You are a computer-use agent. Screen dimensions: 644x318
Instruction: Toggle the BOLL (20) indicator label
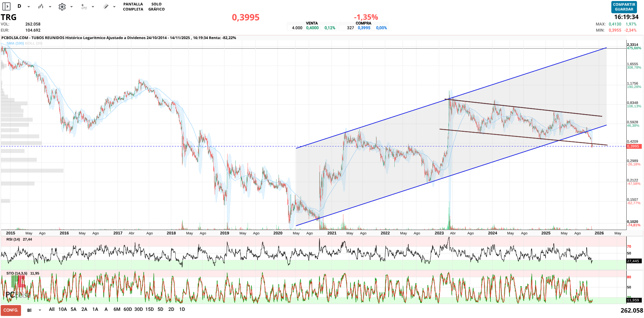click(34, 43)
